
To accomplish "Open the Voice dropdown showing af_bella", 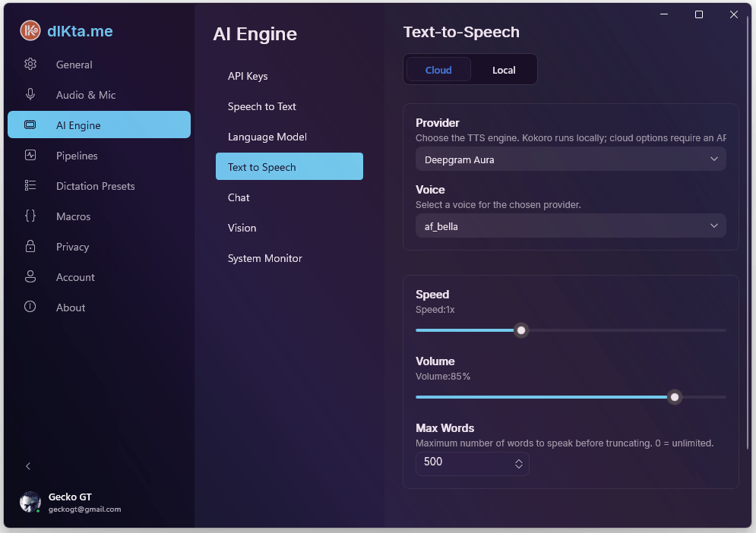I will 571,226.
